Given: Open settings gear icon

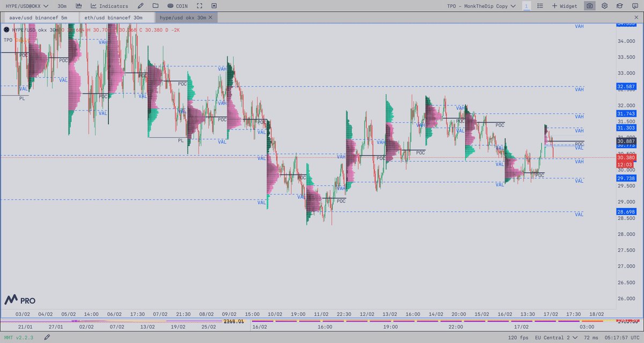Looking at the screenshot, I should 604,6.
